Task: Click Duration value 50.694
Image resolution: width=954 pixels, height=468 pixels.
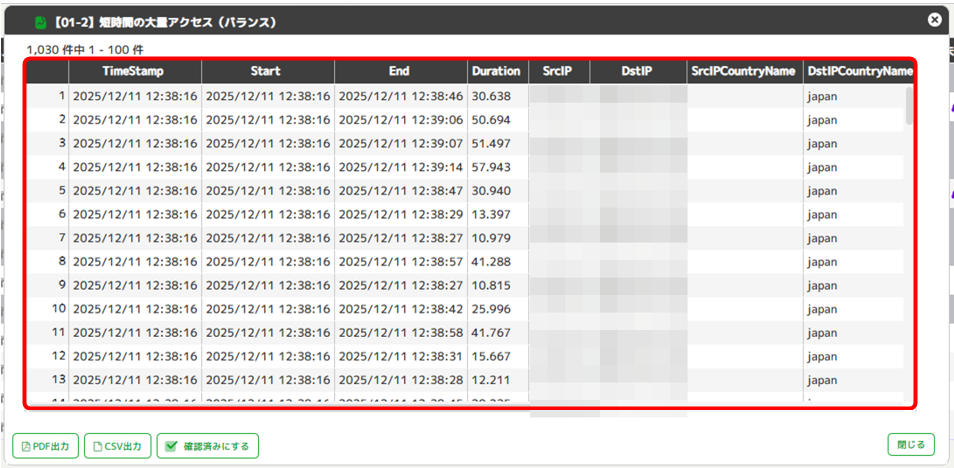Action: (490, 120)
